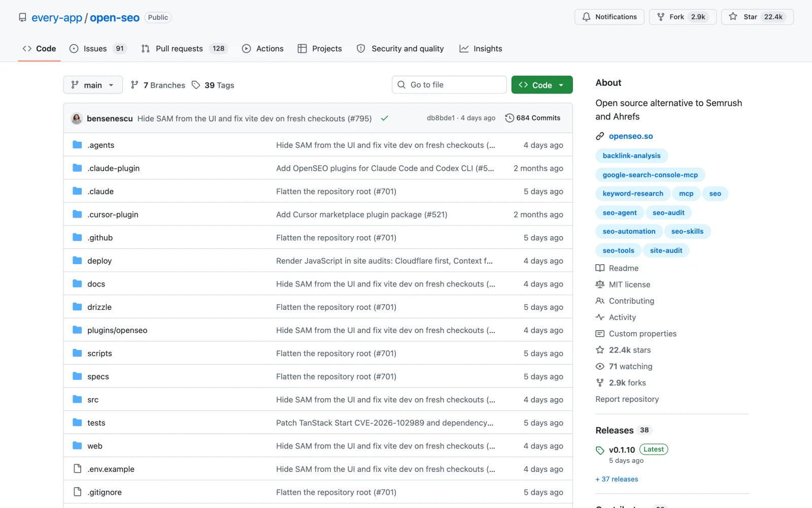Click Report repository
The height and width of the screenshot is (508, 812).
click(627, 399)
